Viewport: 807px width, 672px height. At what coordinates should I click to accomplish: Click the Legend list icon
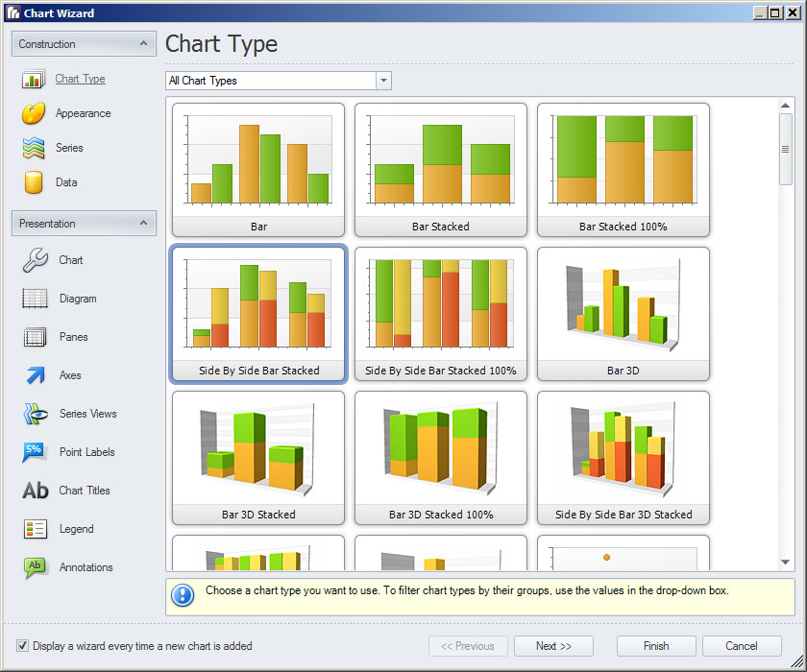(x=36, y=529)
